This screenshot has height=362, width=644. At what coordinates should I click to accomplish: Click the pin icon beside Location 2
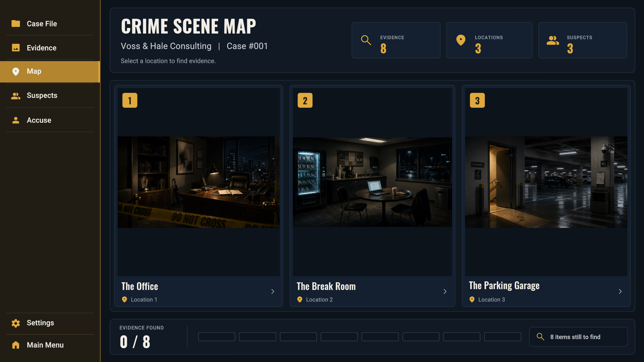pyautogui.click(x=299, y=299)
